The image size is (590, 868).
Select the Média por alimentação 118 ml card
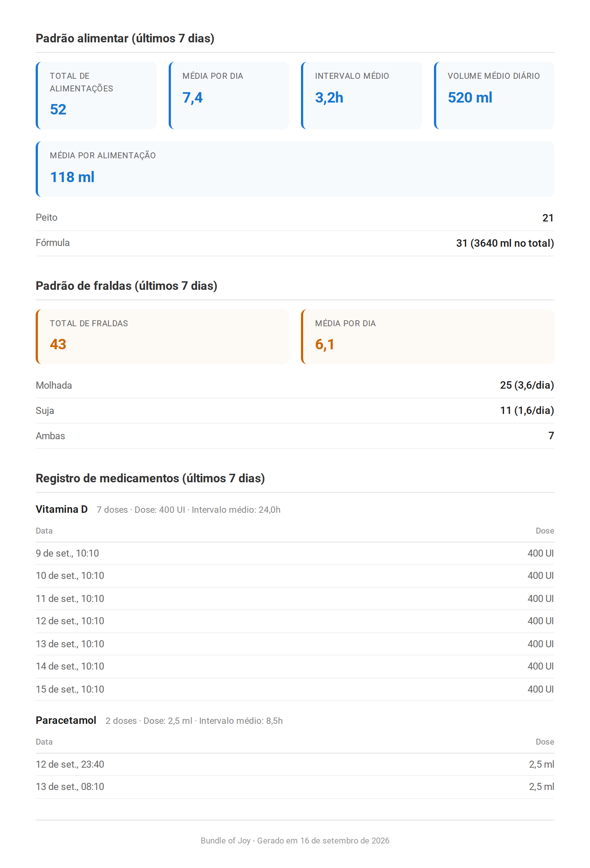(x=295, y=169)
